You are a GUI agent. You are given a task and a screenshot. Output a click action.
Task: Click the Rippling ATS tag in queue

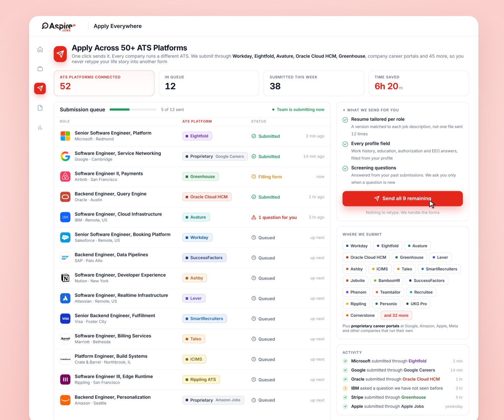coord(201,380)
